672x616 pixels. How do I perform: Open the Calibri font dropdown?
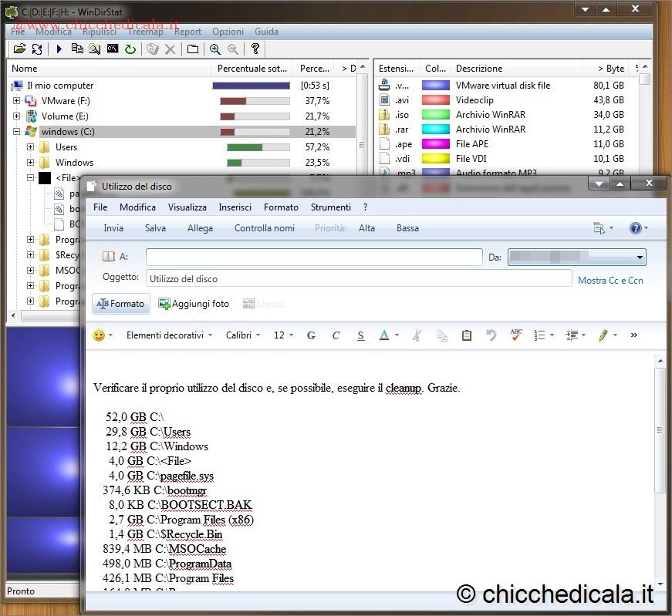tap(242, 335)
